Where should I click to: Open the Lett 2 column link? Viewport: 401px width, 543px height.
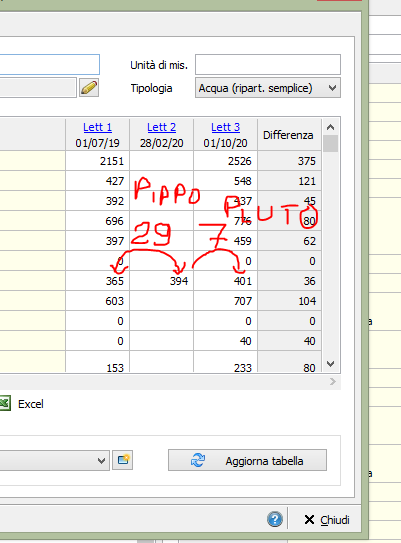(162, 127)
